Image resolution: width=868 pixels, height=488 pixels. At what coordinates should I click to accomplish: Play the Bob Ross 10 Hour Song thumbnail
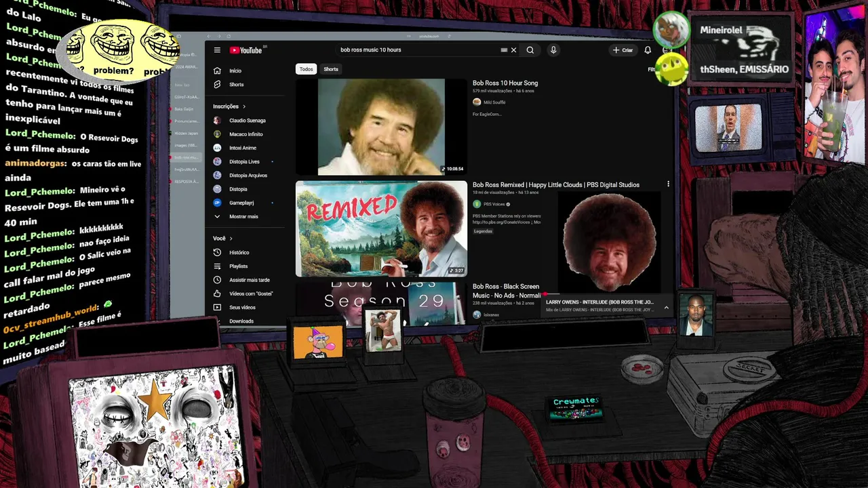click(381, 127)
